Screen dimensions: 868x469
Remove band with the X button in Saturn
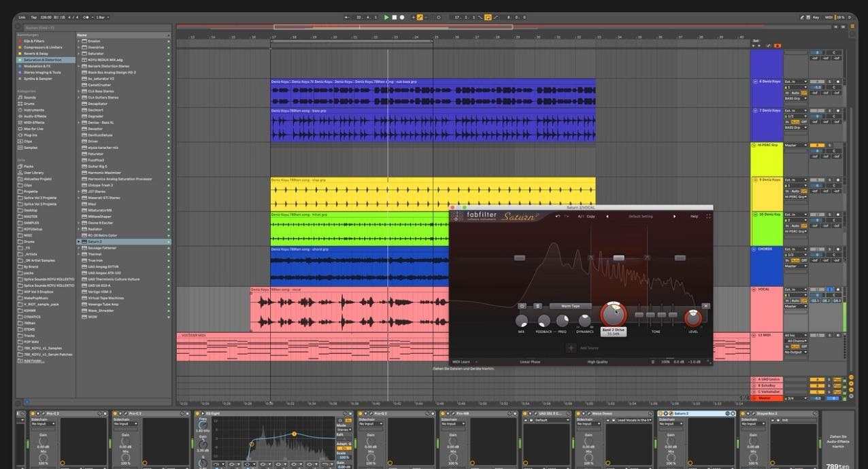click(x=705, y=306)
